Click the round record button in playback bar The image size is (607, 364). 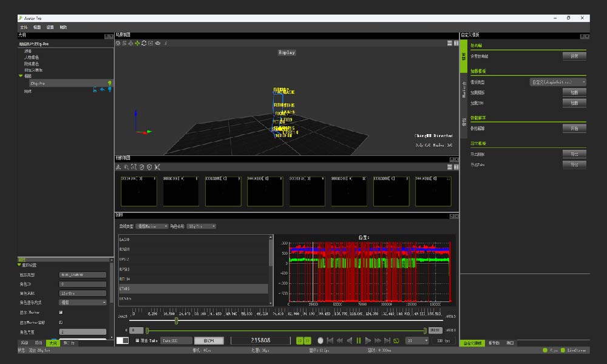(x=320, y=341)
